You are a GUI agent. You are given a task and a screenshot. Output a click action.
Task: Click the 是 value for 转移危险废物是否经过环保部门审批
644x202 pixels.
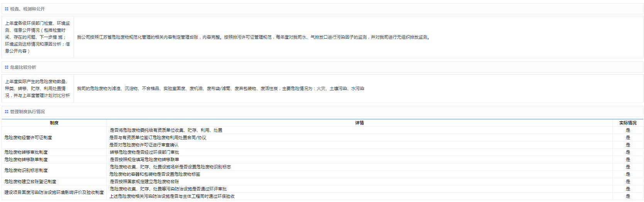click(628, 152)
